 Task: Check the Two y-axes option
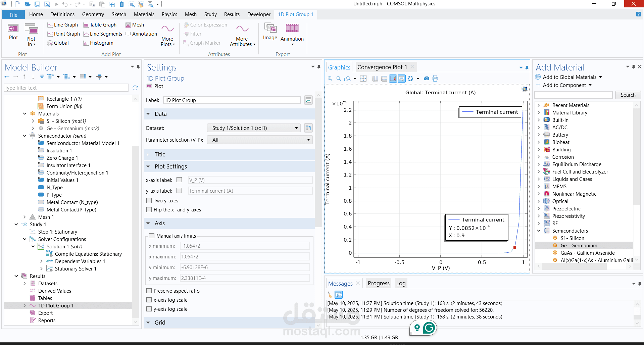click(x=149, y=201)
